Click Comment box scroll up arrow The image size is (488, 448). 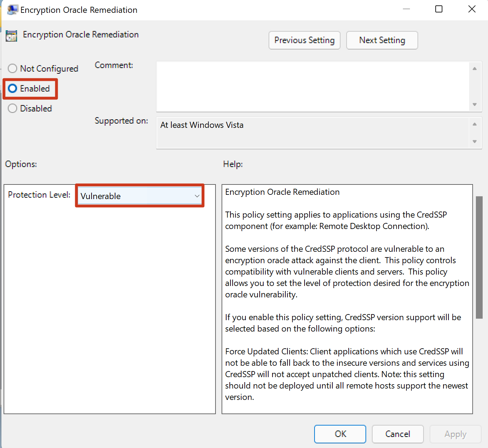[x=474, y=69]
